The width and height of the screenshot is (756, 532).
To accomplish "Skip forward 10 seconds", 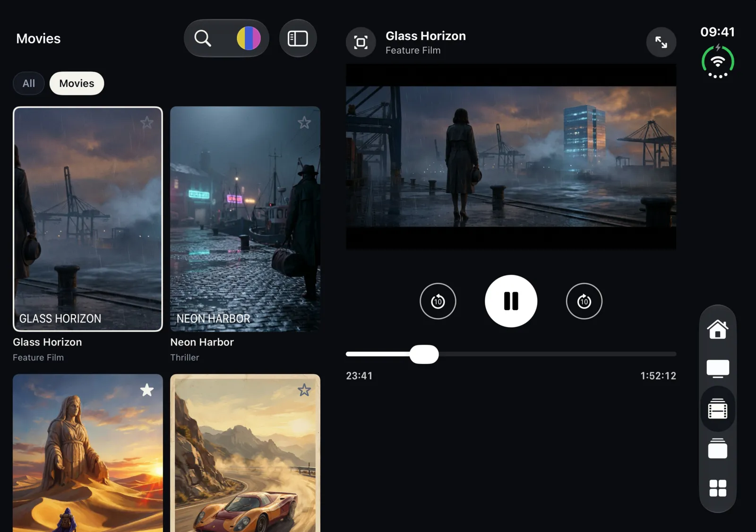I will click(x=584, y=301).
